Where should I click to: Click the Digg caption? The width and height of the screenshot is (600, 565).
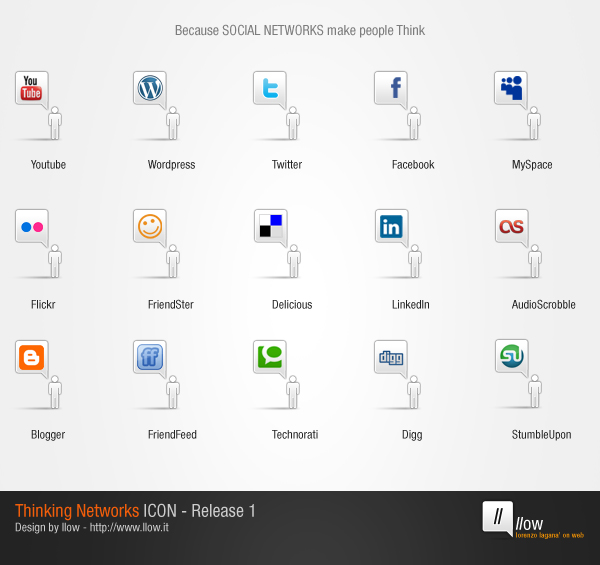pos(412,435)
